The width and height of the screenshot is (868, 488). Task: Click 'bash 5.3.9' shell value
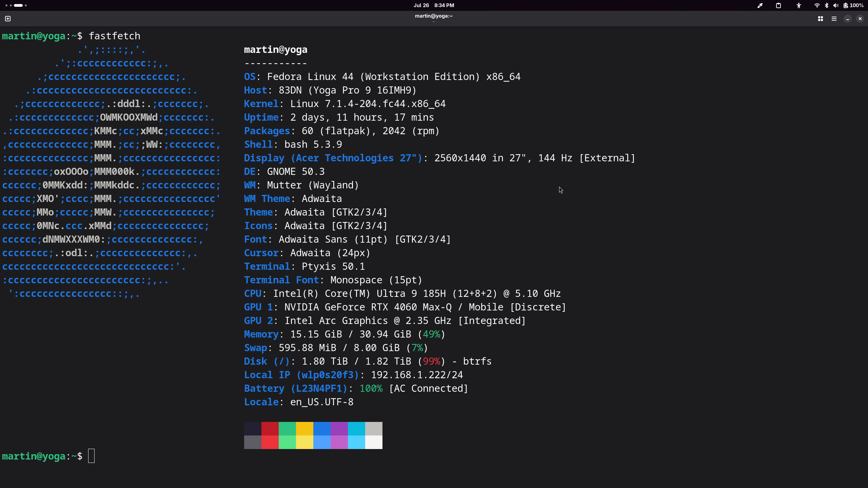click(x=313, y=145)
